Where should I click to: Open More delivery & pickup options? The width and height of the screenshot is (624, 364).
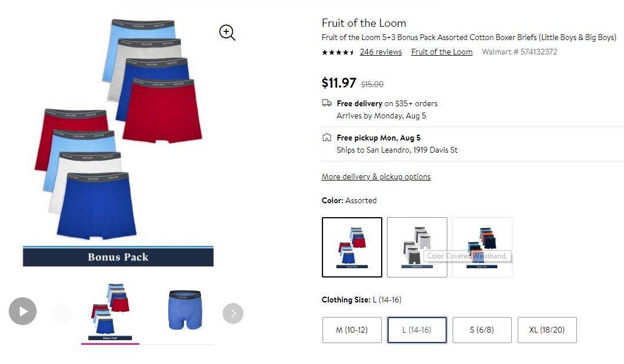(x=376, y=176)
